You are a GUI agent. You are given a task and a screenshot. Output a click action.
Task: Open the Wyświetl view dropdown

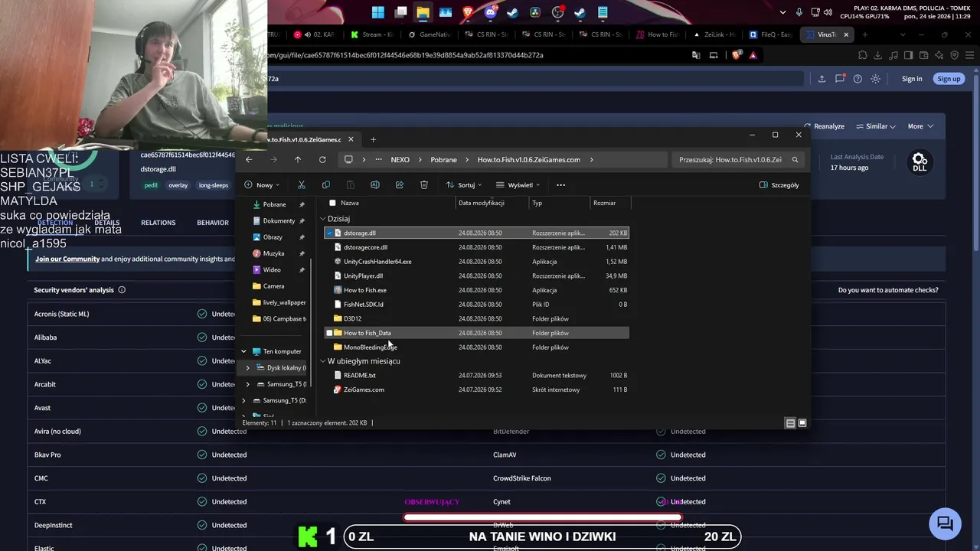coord(518,184)
